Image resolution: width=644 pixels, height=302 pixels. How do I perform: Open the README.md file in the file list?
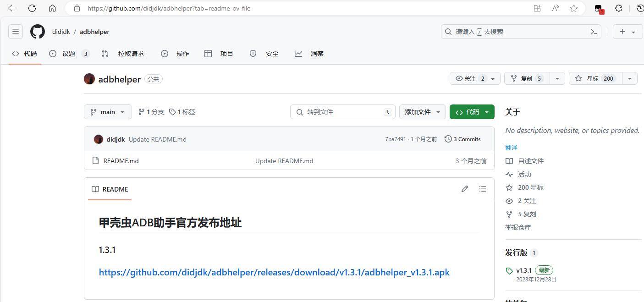point(121,161)
